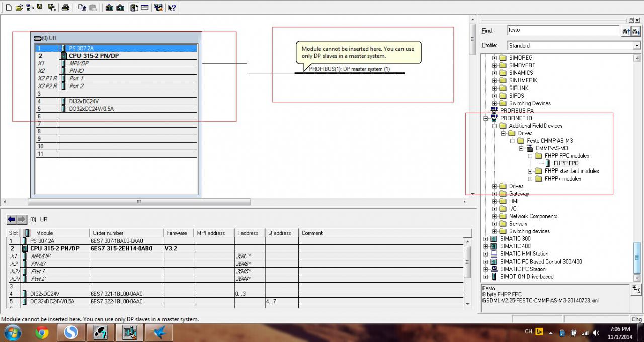This screenshot has height=342, width=644.
Task: Search downward with binoculars-down icon
Action: 636,31
